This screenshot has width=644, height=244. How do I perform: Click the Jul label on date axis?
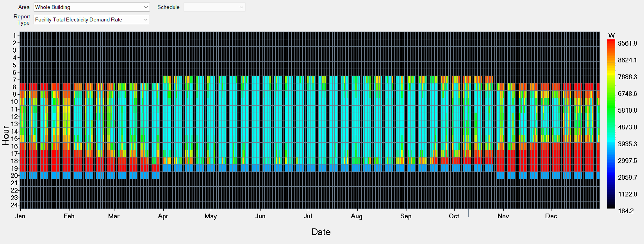pyautogui.click(x=308, y=216)
